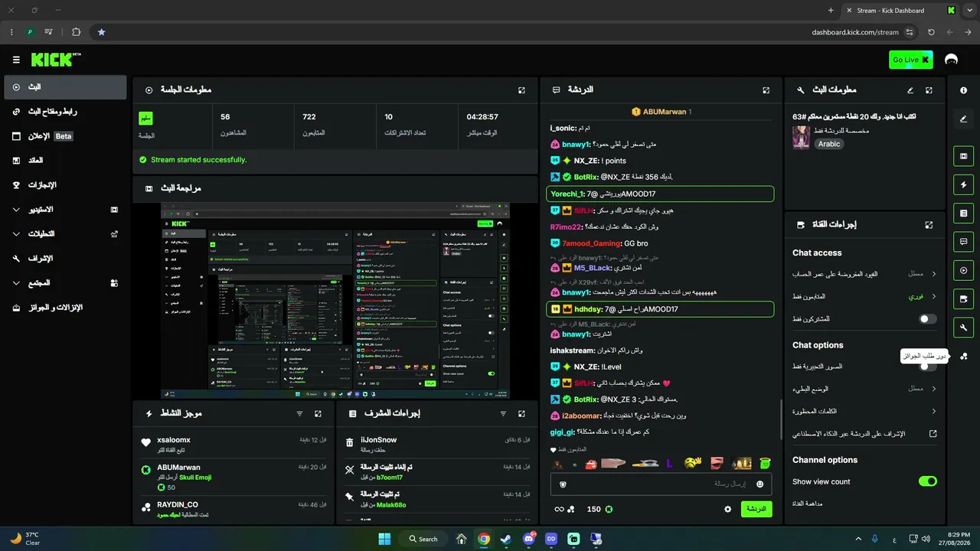Click the stream preview thumbnail
The image size is (980, 551).
tap(336, 301)
